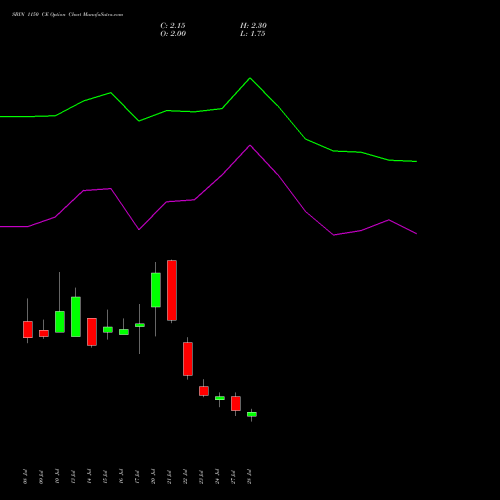Viewport: 500px width, 500px height.
Task: Select the last green candlestick on the right
Action: [252, 414]
